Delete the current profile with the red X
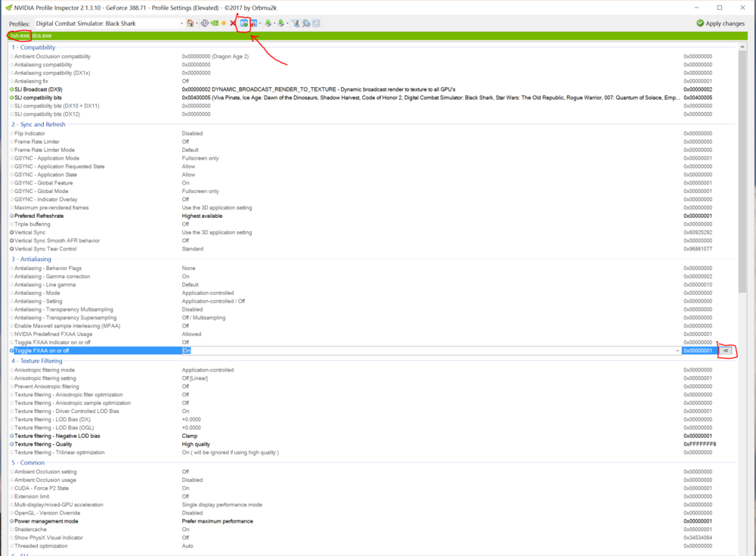This screenshot has width=756, height=556. (232, 23)
